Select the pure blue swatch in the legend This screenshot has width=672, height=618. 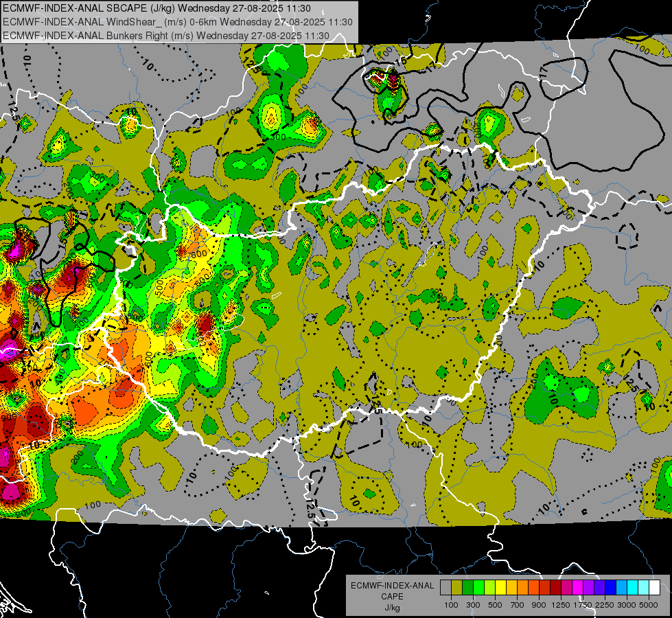[611, 588]
